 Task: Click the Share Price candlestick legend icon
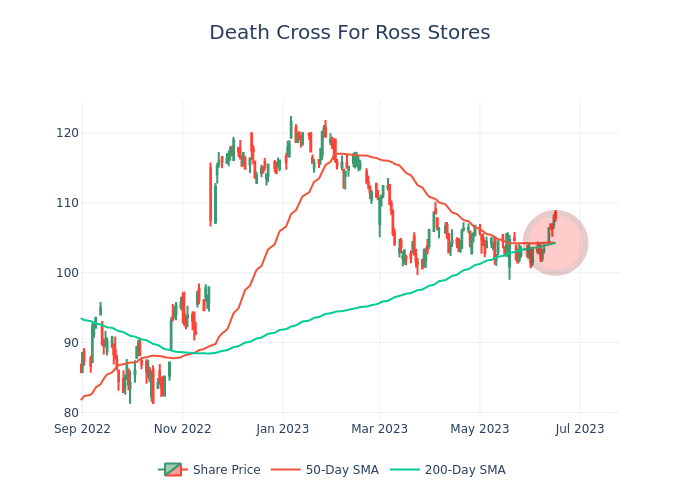(x=173, y=470)
